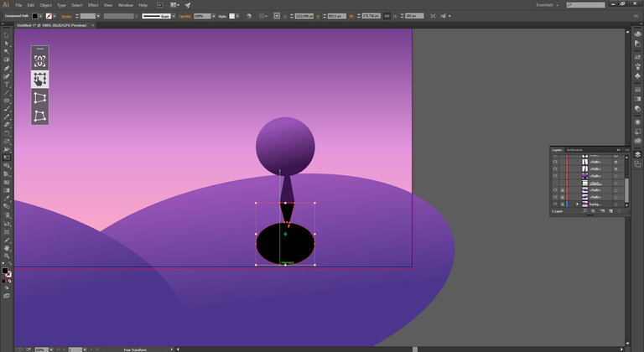Select the Eraser tool
Viewport: 644px width, 352px height.
click(7, 125)
